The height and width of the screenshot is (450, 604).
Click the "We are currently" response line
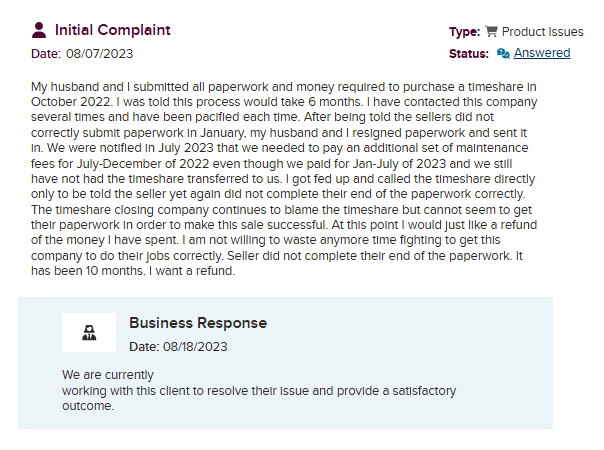click(107, 375)
